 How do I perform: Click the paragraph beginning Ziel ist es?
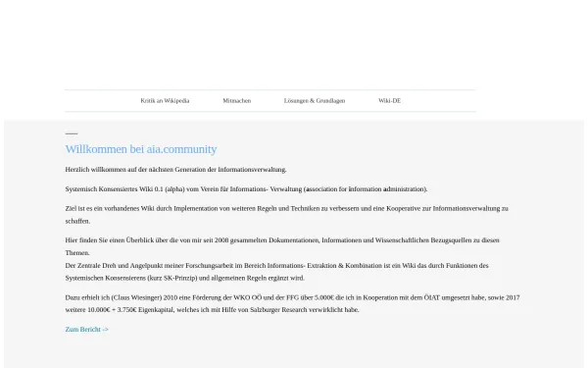coord(286,215)
